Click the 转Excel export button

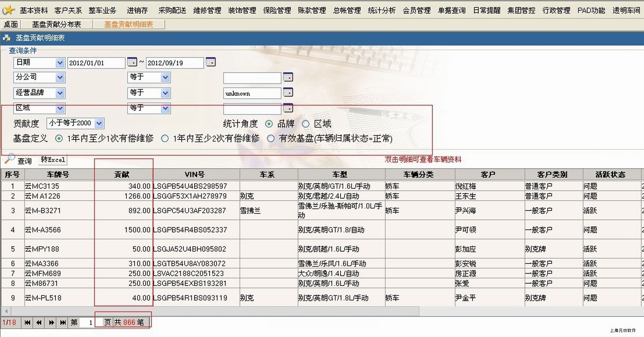(53, 160)
